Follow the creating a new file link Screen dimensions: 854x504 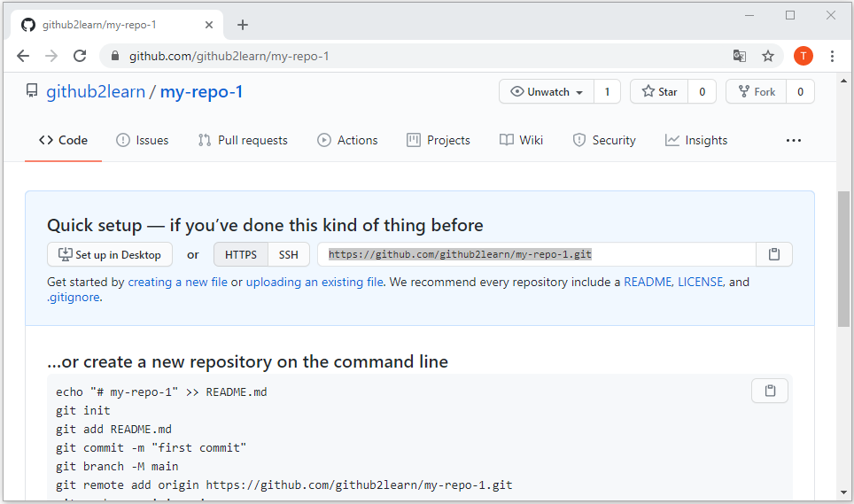point(177,282)
